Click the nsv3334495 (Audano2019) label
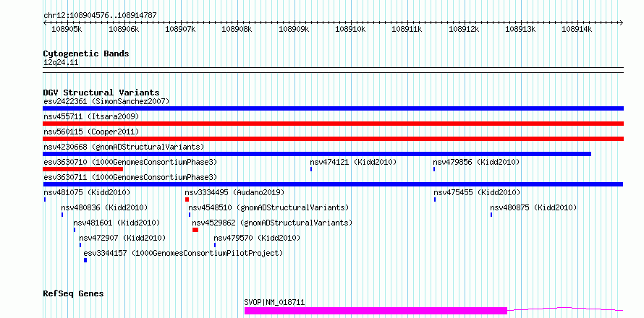 pyautogui.click(x=234, y=192)
